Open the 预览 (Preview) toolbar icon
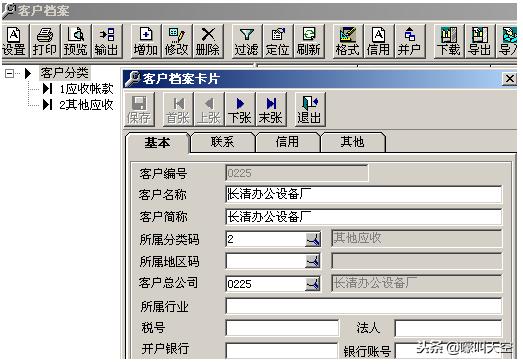This screenshot has width=523, height=364. click(76, 41)
